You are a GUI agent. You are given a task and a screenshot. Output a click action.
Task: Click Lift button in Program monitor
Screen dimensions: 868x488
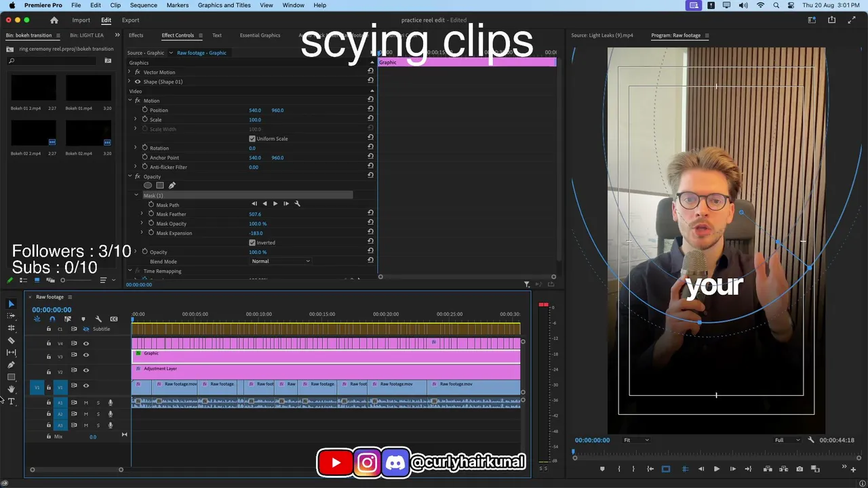(x=766, y=469)
